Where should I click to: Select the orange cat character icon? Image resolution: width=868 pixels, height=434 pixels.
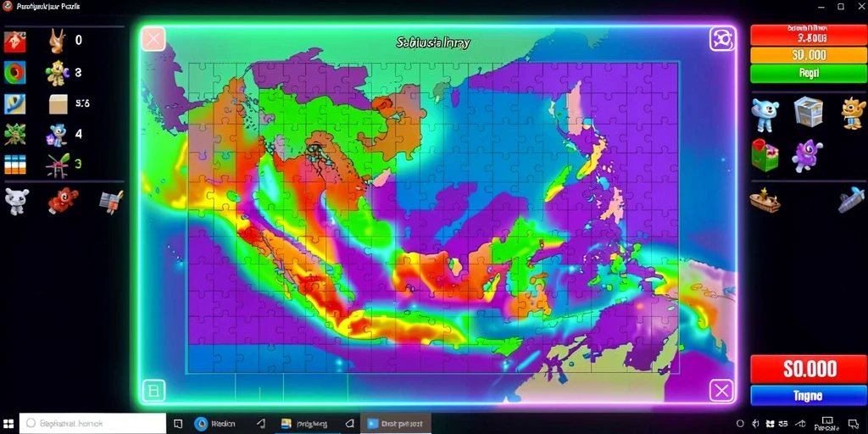(853, 113)
